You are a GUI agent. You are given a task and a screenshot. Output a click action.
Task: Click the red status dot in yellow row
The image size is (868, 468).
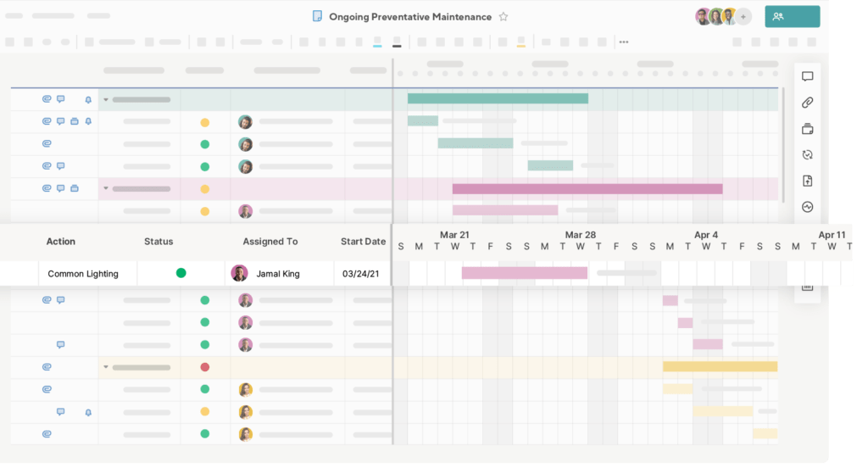(x=205, y=366)
